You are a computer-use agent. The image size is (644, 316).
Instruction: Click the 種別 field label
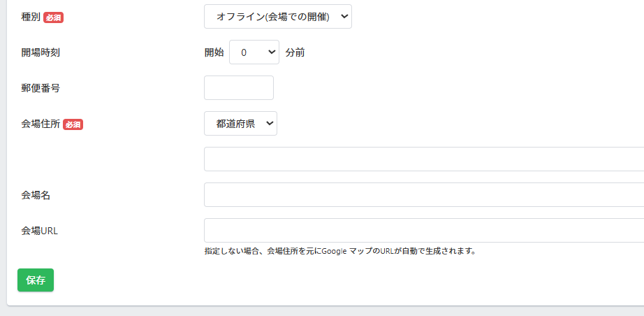tap(31, 17)
